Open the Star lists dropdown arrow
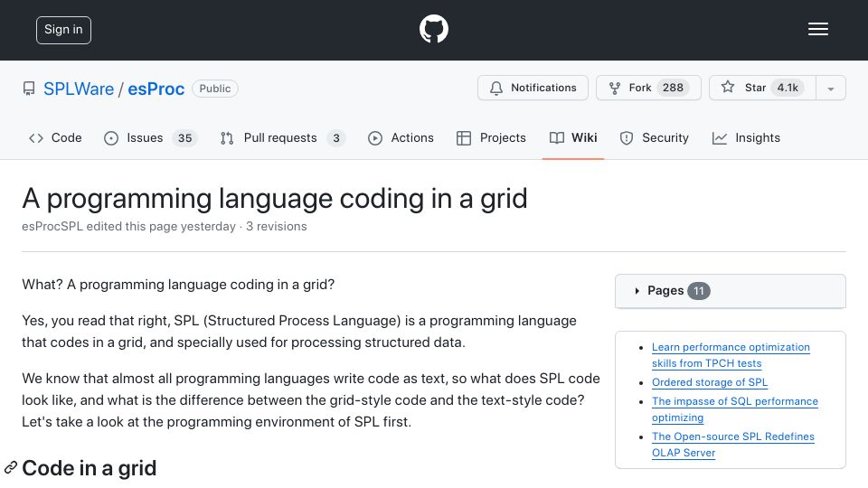 830,89
